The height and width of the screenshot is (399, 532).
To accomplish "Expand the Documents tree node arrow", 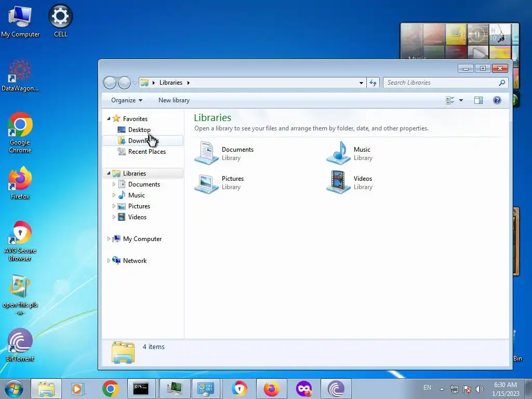I will tap(114, 184).
